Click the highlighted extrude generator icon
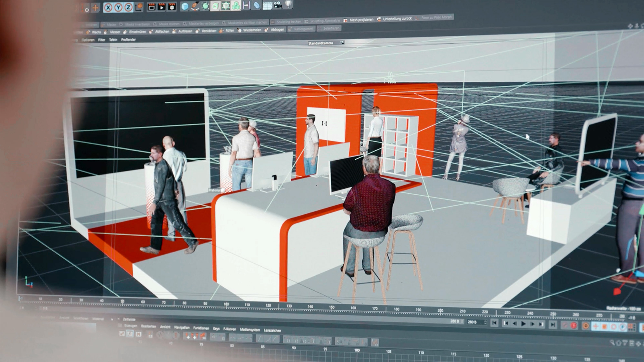This screenshot has height=362, width=644. [x=215, y=5]
